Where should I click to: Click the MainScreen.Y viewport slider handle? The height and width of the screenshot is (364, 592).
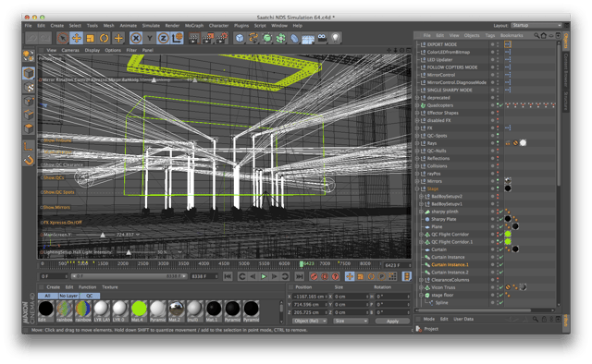[103, 235]
